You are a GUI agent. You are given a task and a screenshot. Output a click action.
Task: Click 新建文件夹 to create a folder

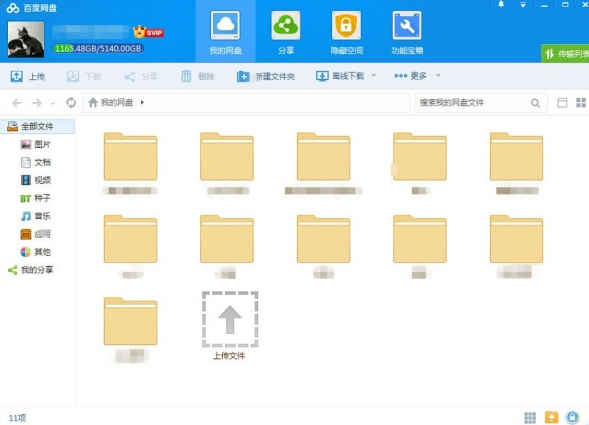266,76
